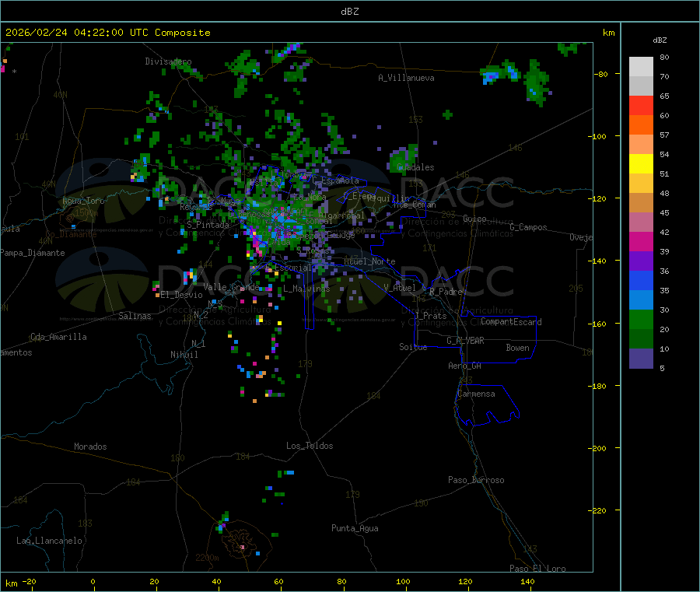Click the Lag.Llancanelo label
The height and width of the screenshot is (592, 700).
pos(49,541)
